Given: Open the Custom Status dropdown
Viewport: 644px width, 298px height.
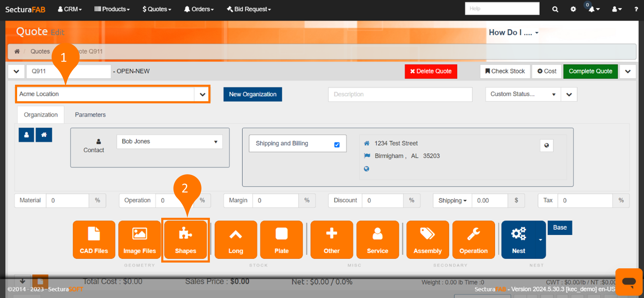Looking at the screenshot, I should click(x=523, y=94).
